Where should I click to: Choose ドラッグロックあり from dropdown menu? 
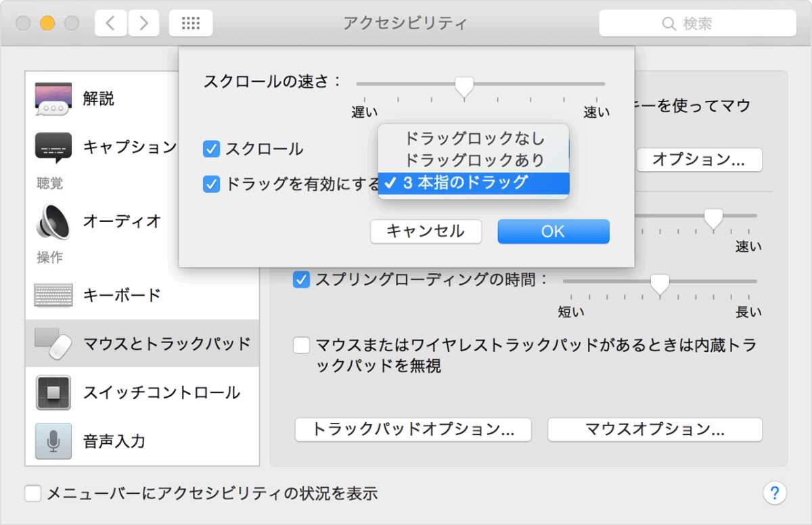474,160
